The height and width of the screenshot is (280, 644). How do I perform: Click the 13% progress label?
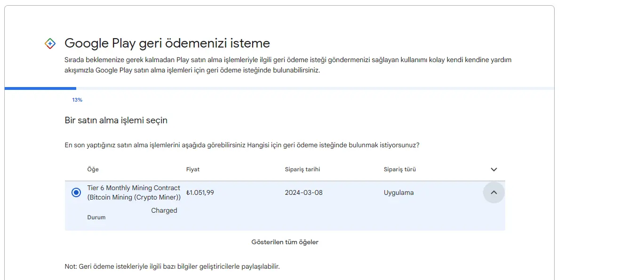pyautogui.click(x=77, y=100)
